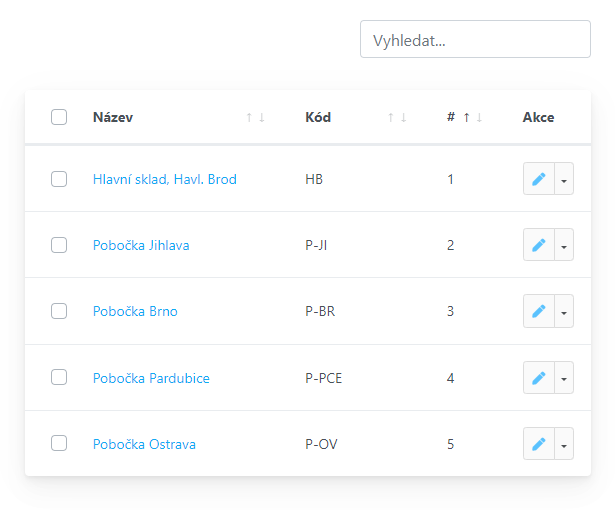Sort Název column ascending arrow
615x511 pixels.
click(249, 117)
